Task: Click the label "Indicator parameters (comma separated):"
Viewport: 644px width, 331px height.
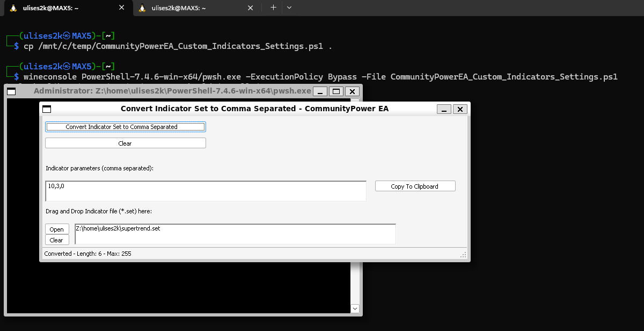Action: tap(100, 168)
